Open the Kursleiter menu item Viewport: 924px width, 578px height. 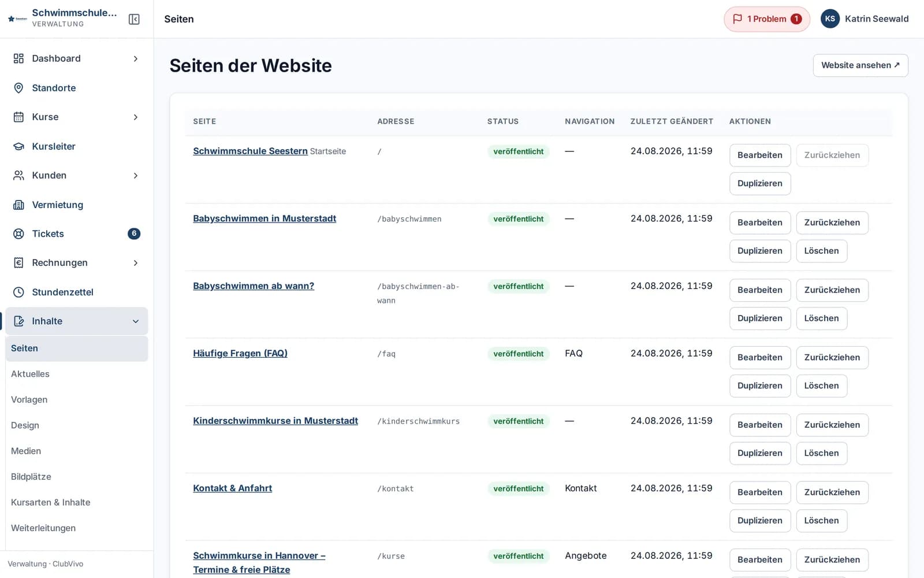[77, 146]
